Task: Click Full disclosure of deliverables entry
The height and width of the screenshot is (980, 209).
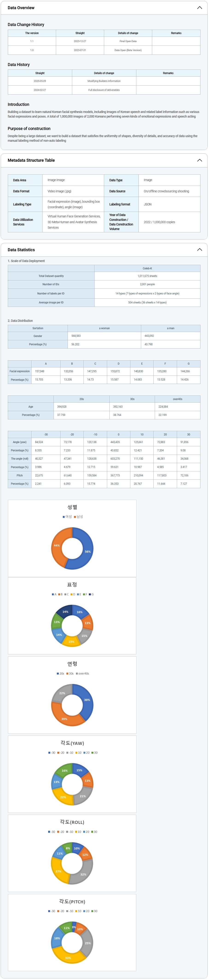Action: 104,90
